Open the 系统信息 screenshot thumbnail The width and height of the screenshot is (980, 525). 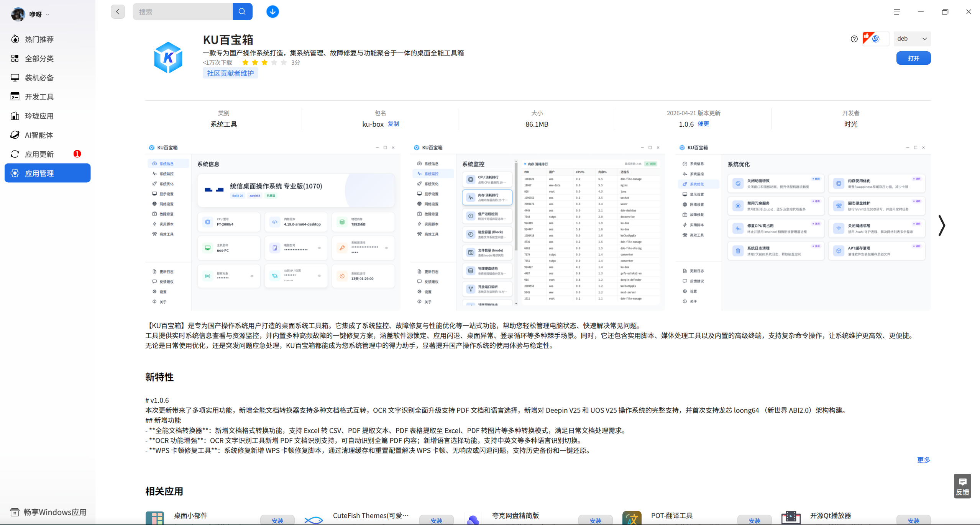pos(273,226)
